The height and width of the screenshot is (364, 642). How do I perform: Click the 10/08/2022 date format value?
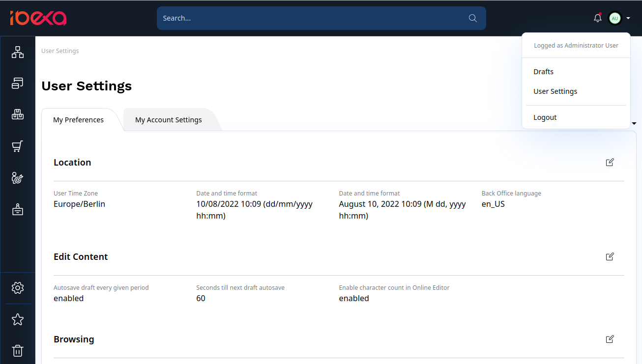(x=255, y=210)
